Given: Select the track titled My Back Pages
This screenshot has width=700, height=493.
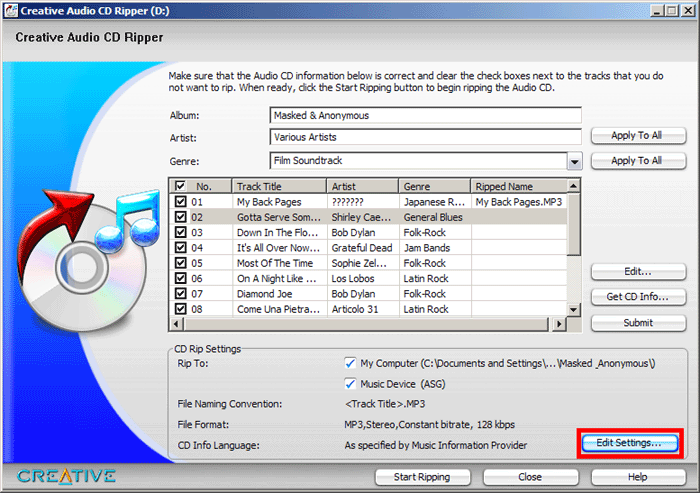Looking at the screenshot, I should point(269,202).
